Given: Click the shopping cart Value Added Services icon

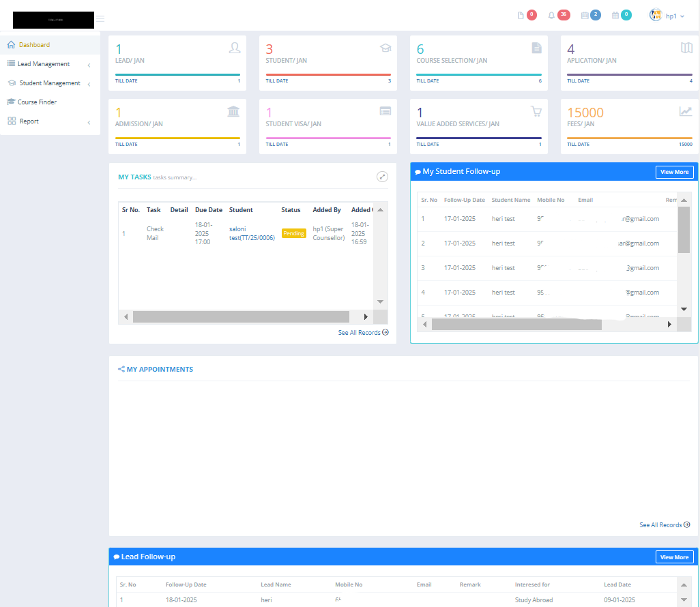Looking at the screenshot, I should click(536, 111).
